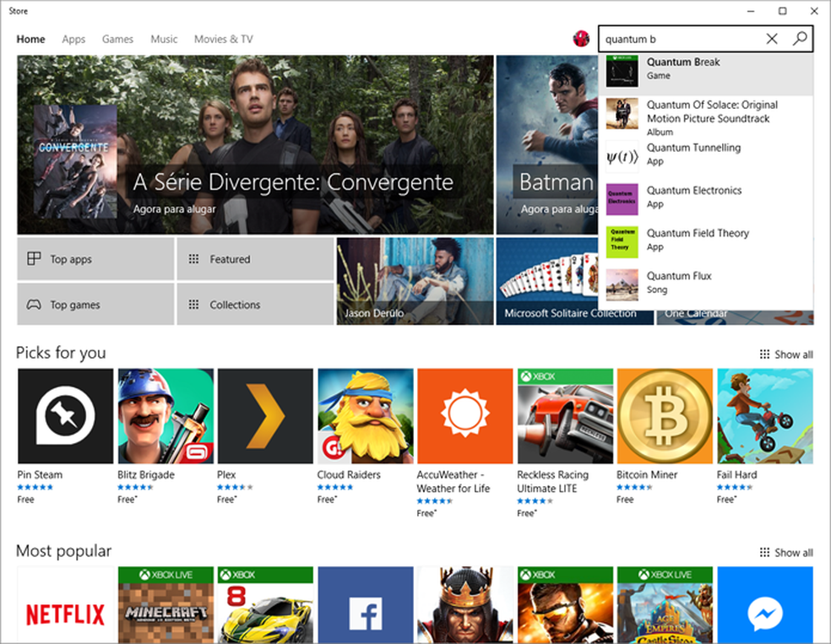
Task: Click green Quantum Field Theory icon
Action: tap(622, 242)
